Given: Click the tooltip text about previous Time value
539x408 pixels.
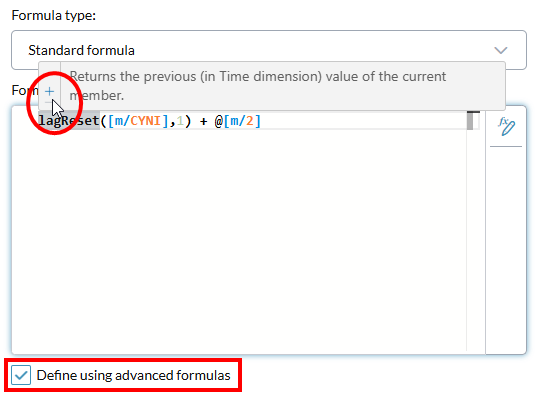Looking at the screenshot, I should point(258,86).
